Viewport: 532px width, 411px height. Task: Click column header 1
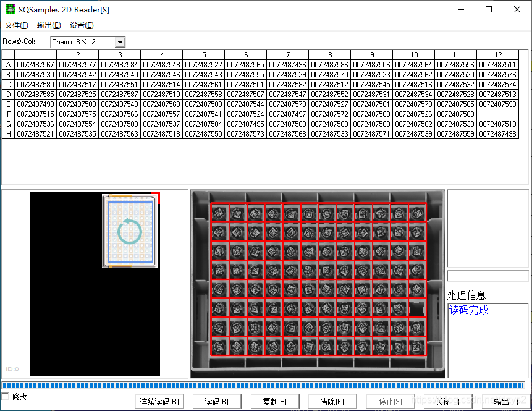36,54
